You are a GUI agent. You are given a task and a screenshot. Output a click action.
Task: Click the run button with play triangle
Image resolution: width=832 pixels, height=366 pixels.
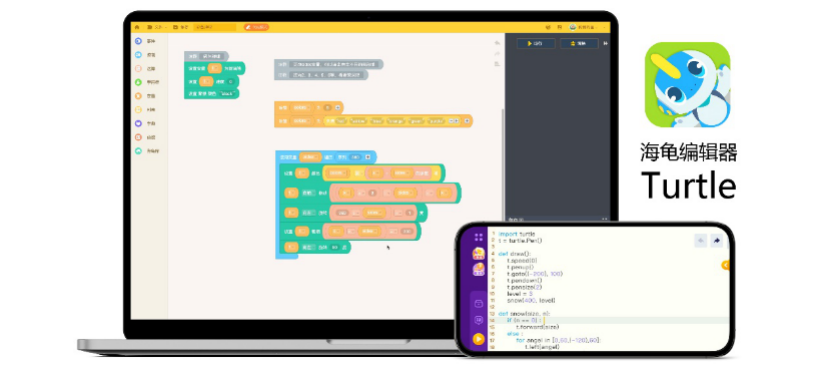[536, 43]
